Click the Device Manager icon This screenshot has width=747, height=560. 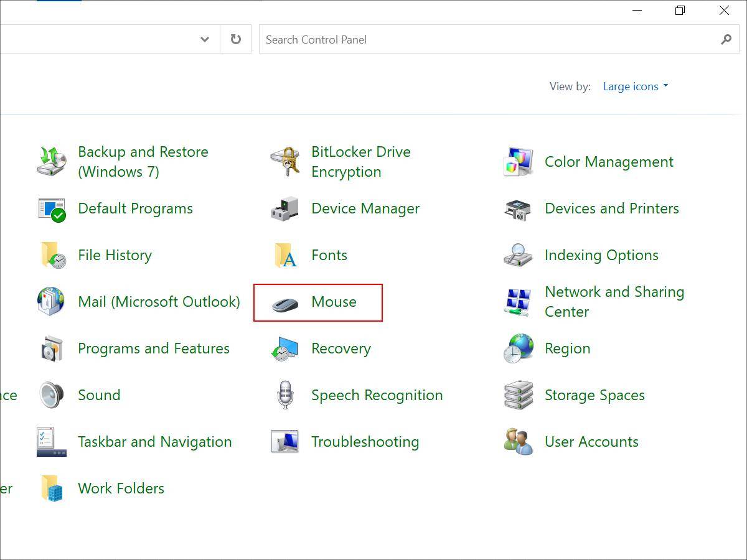pyautogui.click(x=285, y=208)
